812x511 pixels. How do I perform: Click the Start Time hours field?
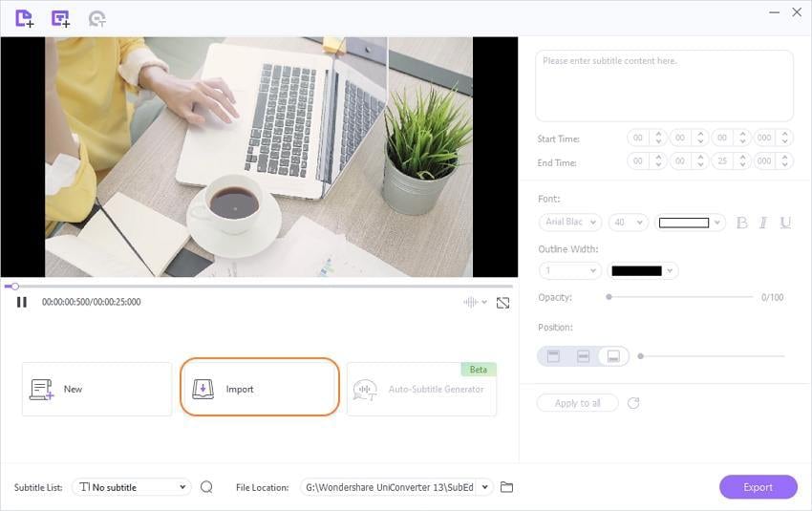638,138
